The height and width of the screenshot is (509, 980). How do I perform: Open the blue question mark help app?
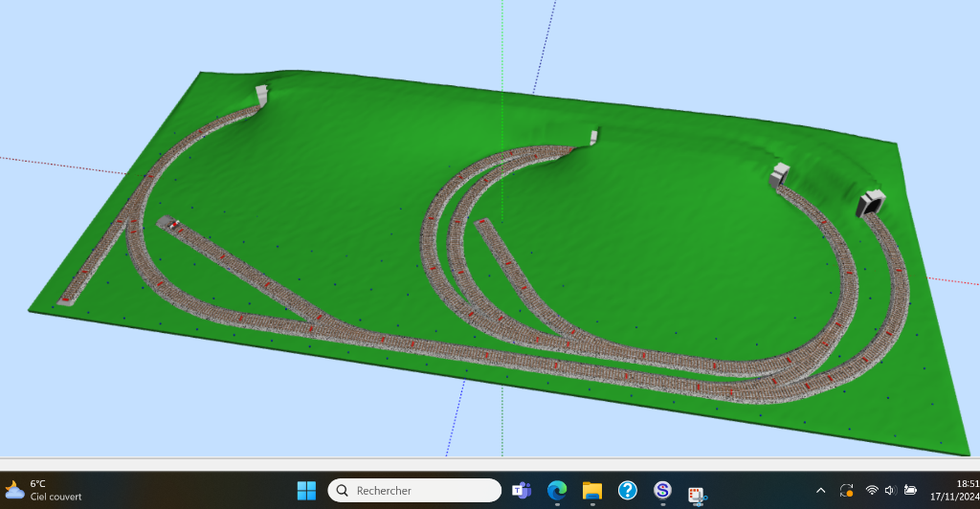point(628,490)
